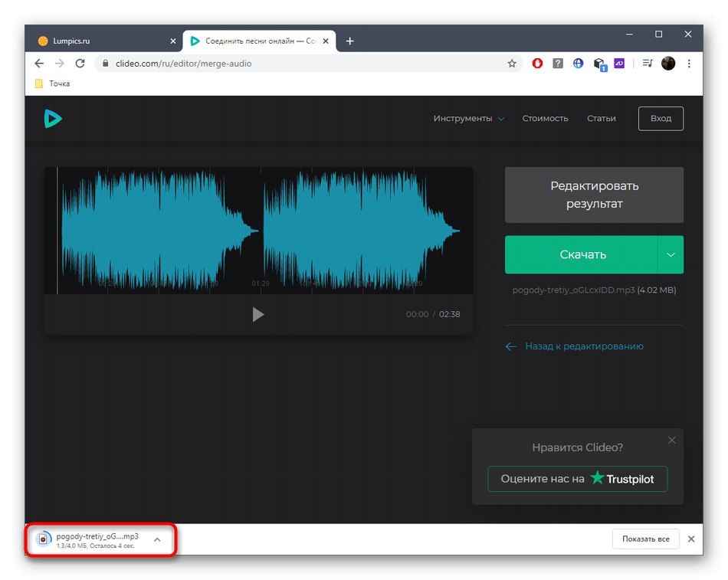Close the Lumpics.ru tab
Viewport: 728px width, 580px height.
coord(173,41)
